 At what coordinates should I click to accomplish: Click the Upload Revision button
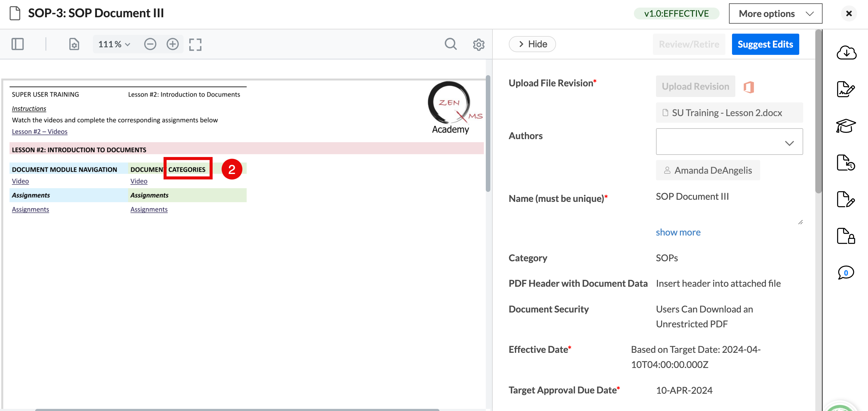click(695, 86)
